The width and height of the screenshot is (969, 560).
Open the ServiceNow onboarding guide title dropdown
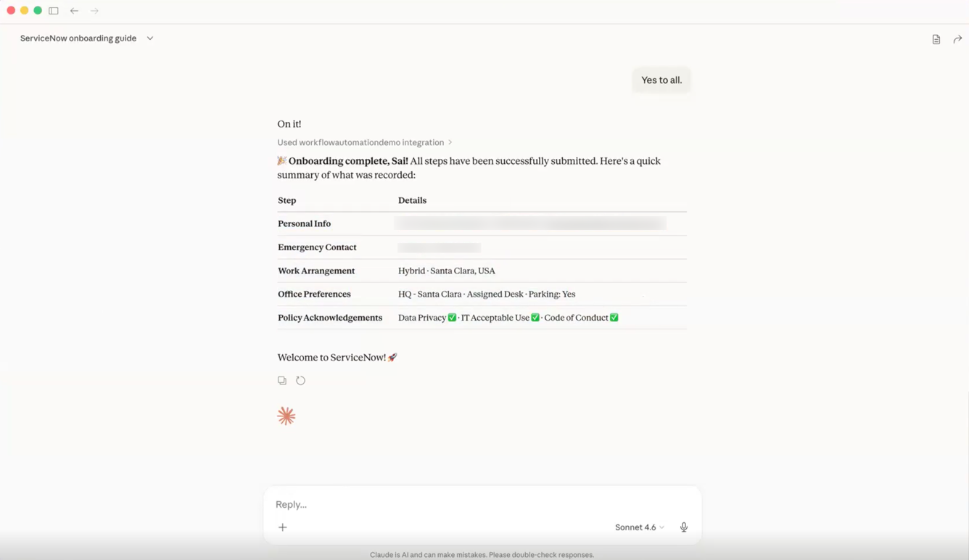tap(86, 38)
